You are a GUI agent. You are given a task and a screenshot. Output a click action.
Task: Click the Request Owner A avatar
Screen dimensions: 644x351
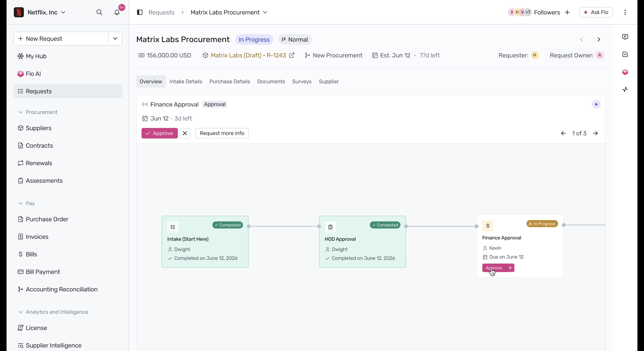click(x=600, y=55)
